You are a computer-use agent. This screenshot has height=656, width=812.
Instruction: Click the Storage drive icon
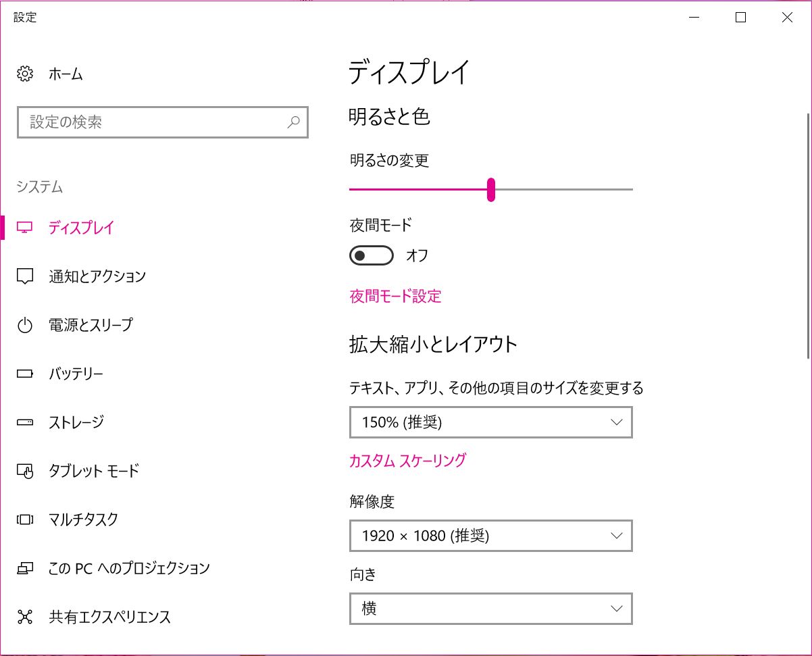click(x=25, y=423)
